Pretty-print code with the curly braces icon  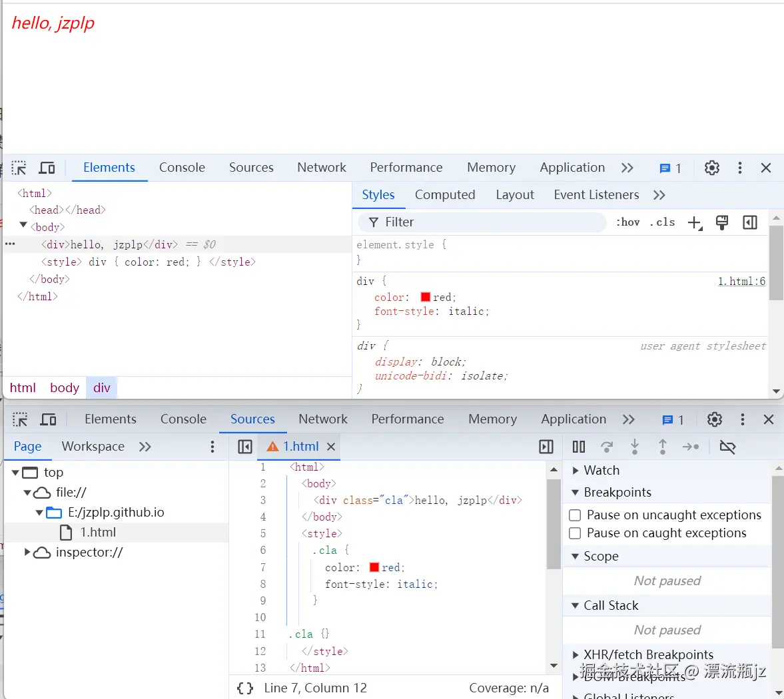pyautogui.click(x=244, y=688)
